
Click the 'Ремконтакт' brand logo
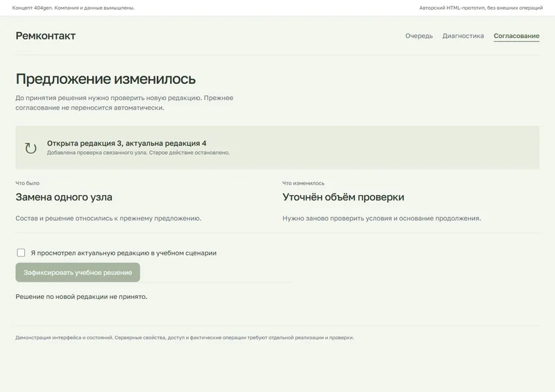[x=46, y=36]
